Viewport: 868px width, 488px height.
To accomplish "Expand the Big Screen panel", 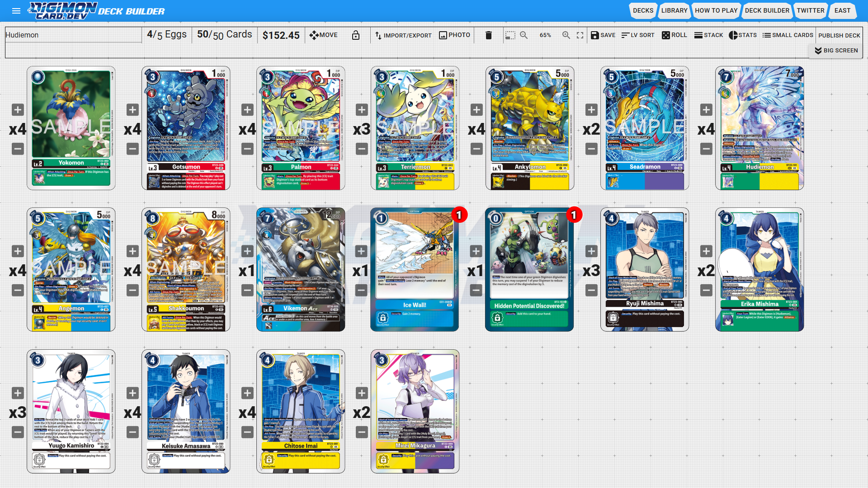I will pos(836,51).
